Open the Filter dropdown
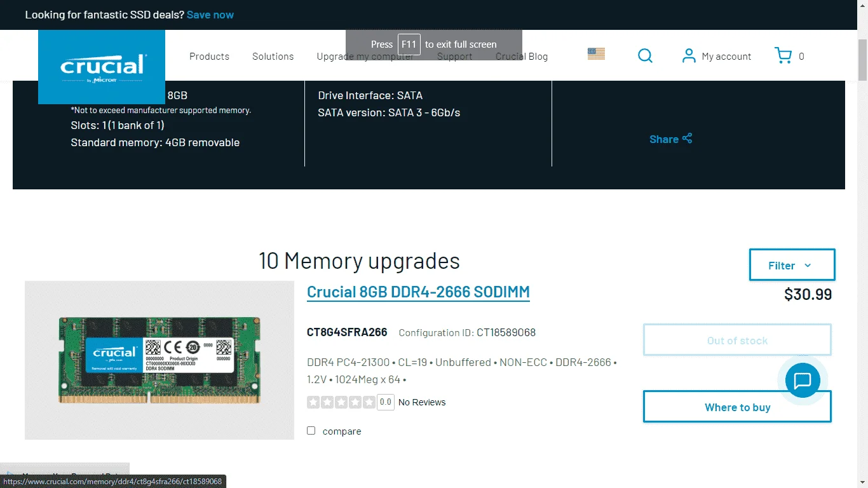 tap(792, 265)
